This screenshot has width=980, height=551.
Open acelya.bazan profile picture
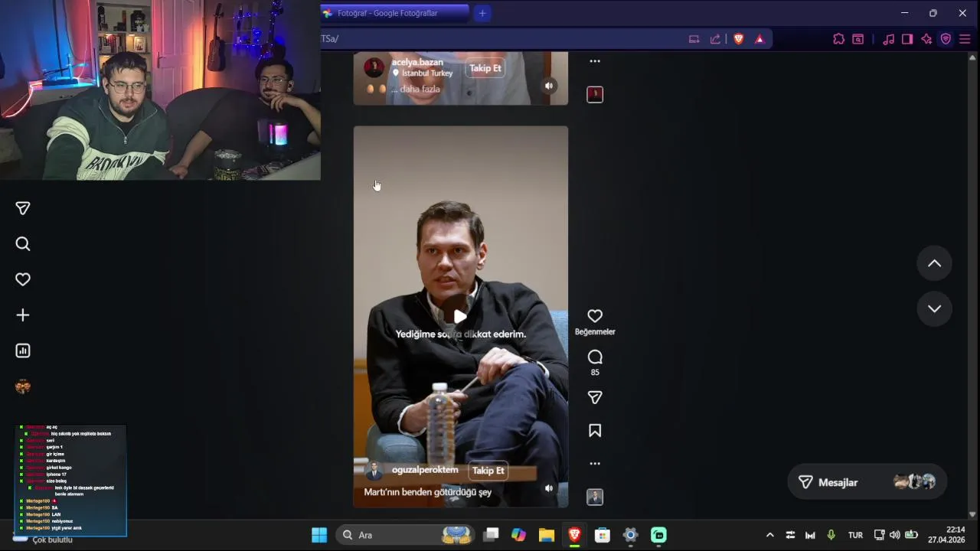tap(374, 68)
